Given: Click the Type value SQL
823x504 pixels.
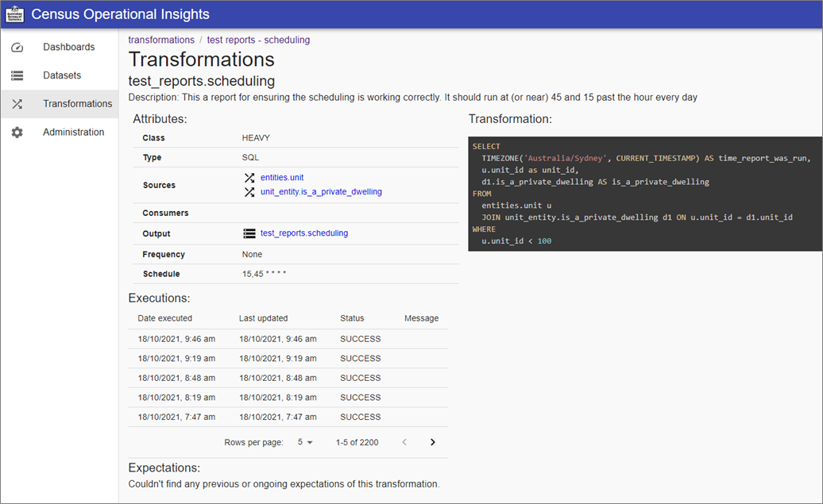Looking at the screenshot, I should pos(250,157).
